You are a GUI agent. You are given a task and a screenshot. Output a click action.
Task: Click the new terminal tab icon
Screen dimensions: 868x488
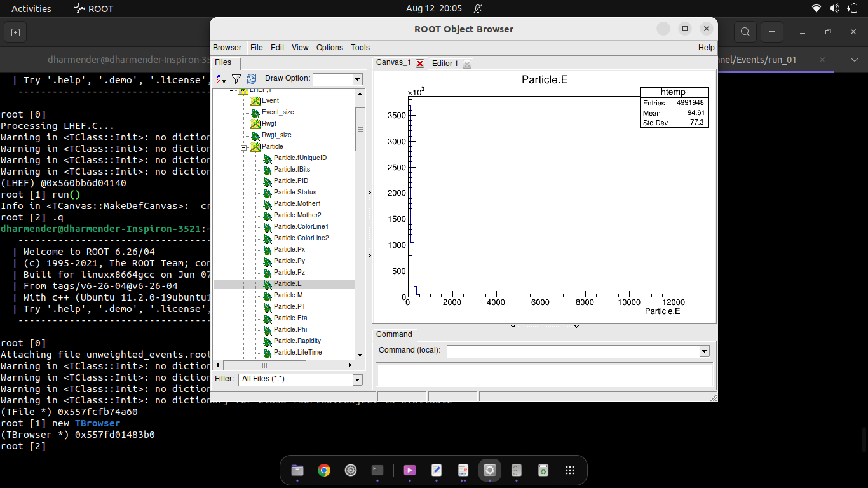click(x=15, y=32)
